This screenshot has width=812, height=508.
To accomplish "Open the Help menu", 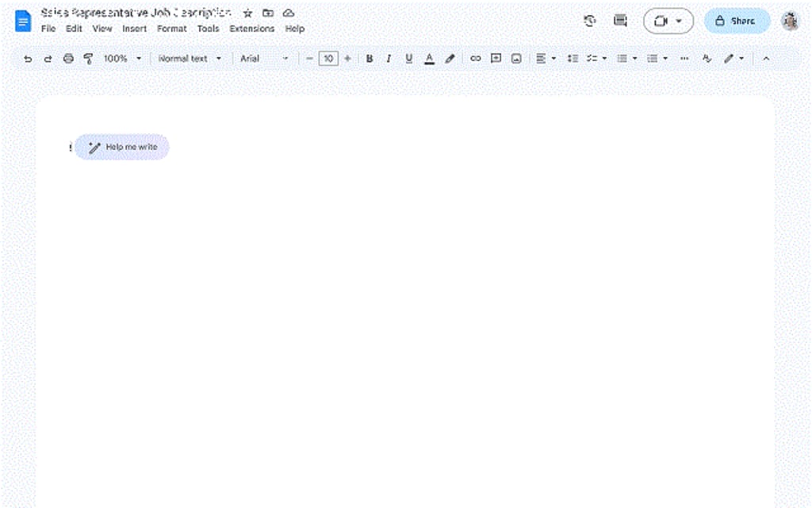I will (295, 29).
